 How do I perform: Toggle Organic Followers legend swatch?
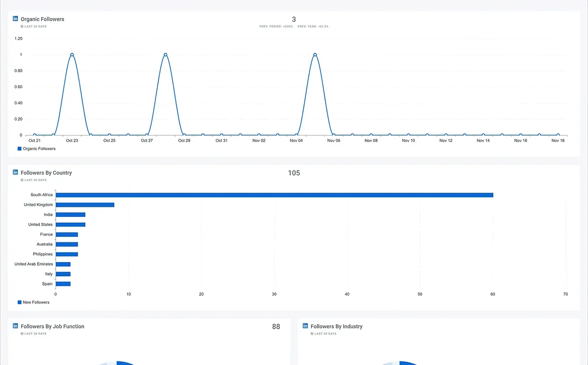point(19,148)
